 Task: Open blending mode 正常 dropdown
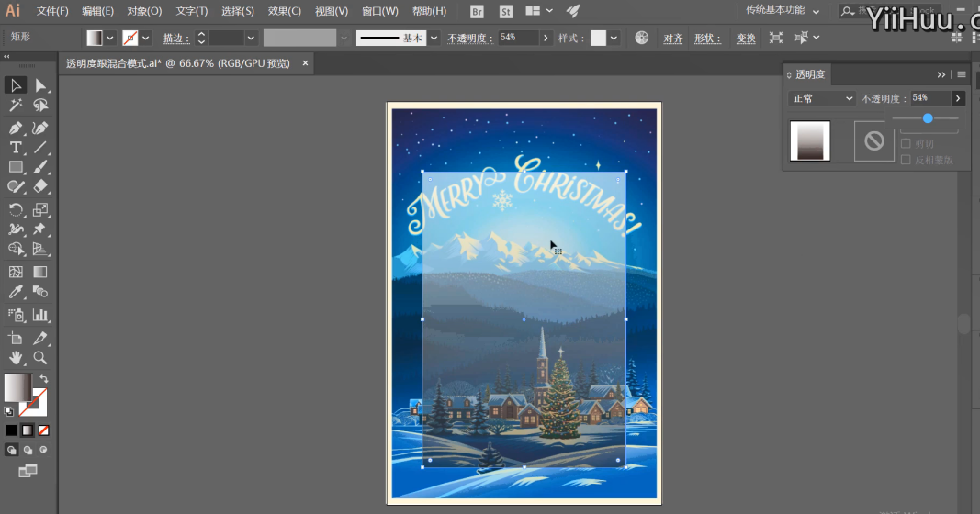821,99
